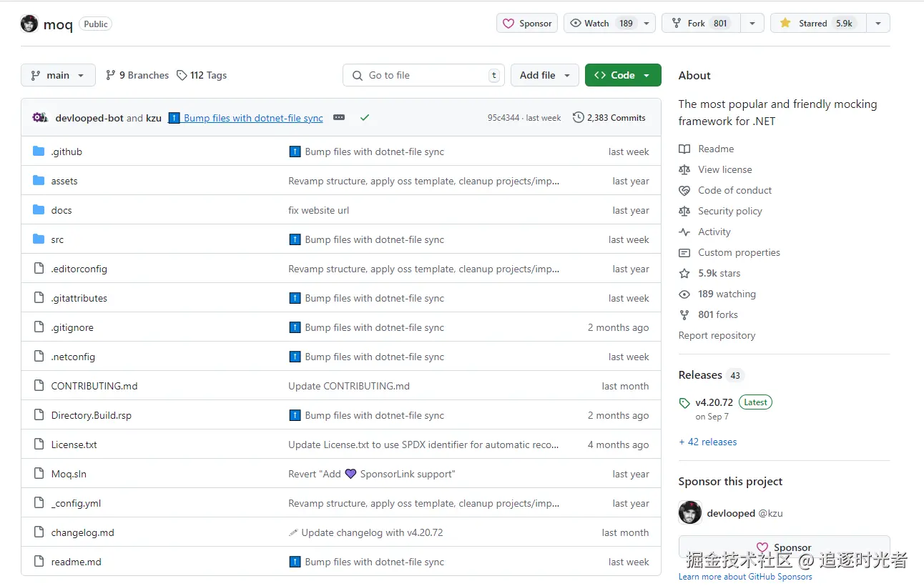View the 9 Branches link
Screen dimensions: 924x586
click(x=137, y=75)
